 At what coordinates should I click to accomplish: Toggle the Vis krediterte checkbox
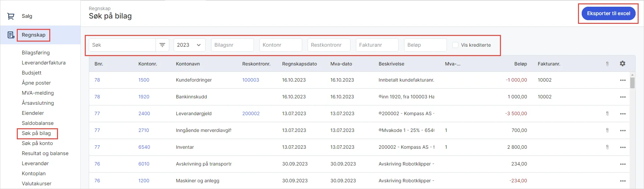coord(455,45)
